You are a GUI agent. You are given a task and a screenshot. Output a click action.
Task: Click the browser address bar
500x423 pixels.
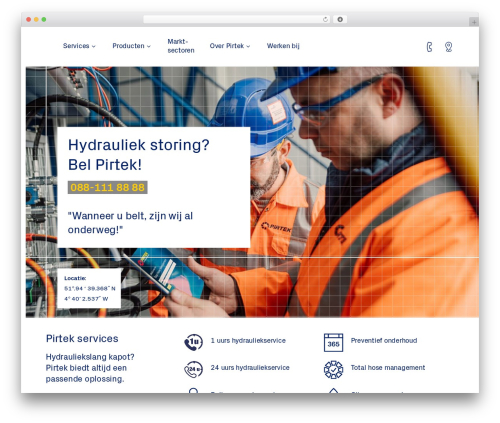click(x=237, y=20)
